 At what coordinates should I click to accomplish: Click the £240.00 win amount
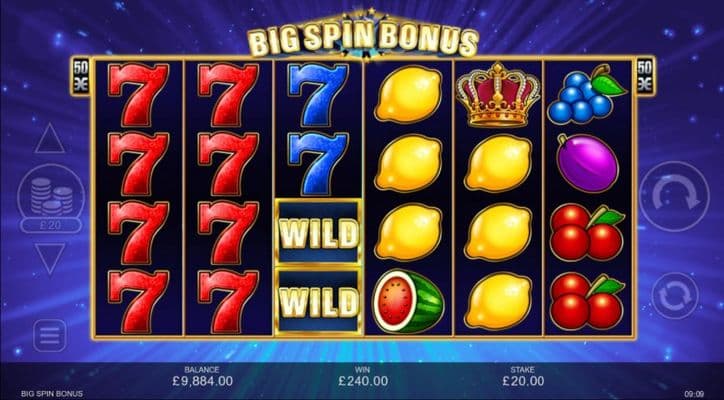coord(363,382)
